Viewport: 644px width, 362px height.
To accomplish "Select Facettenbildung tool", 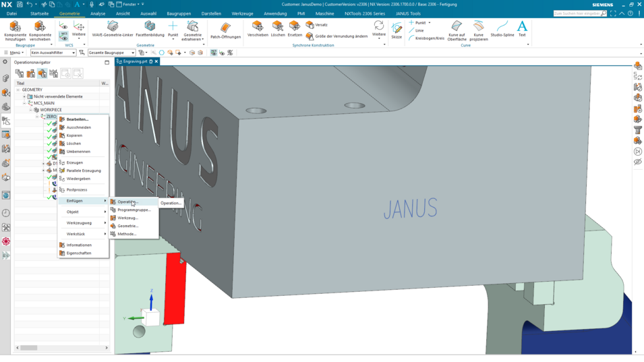I will click(x=150, y=29).
